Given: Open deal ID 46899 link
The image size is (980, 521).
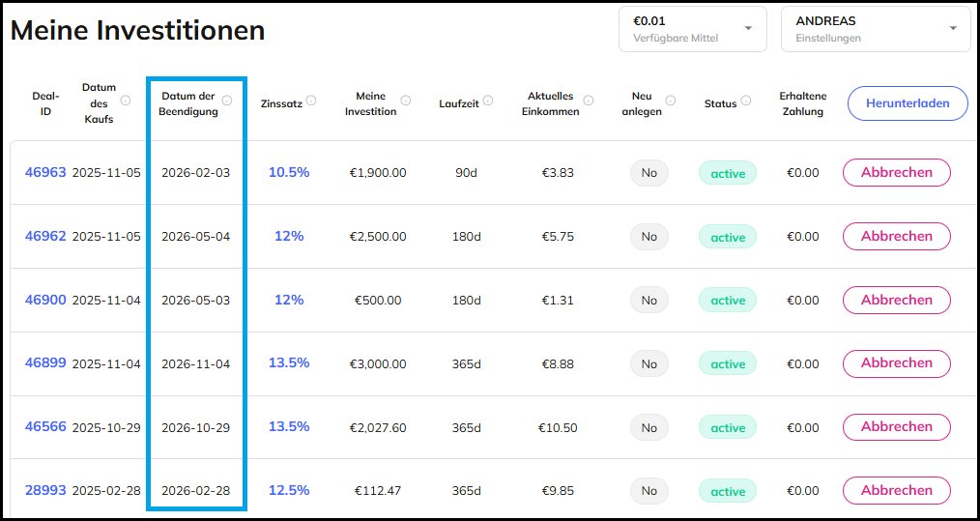Looking at the screenshot, I should point(45,363).
